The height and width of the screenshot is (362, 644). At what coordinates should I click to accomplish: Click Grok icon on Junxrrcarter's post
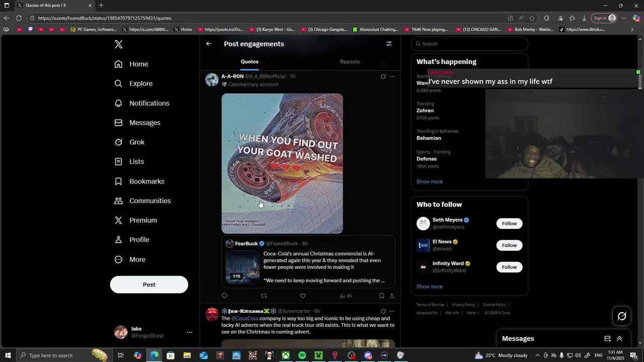pyautogui.click(x=383, y=311)
